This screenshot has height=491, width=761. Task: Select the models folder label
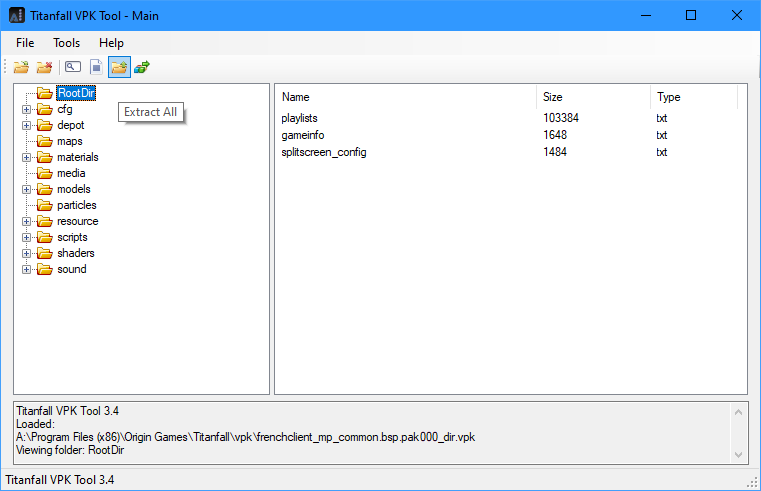tap(74, 189)
